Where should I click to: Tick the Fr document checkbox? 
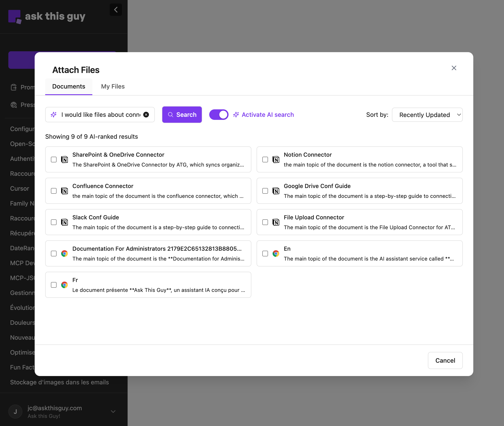coord(54,285)
